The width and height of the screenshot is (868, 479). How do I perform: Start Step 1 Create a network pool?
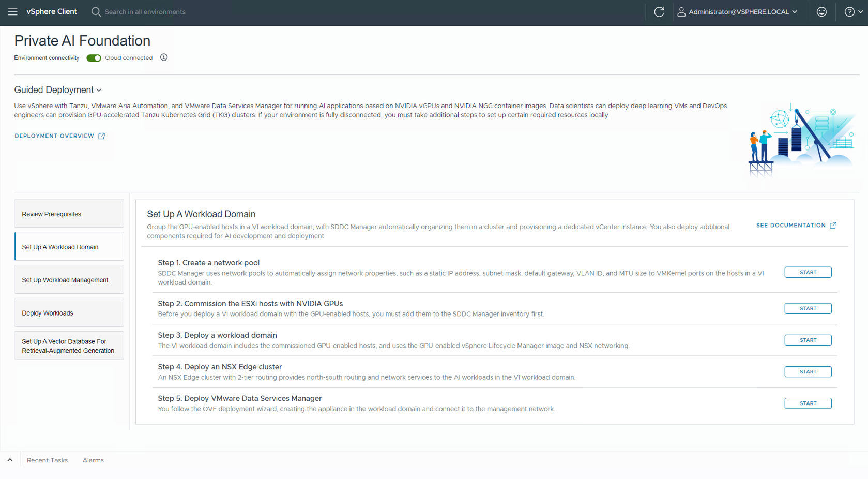(808, 273)
